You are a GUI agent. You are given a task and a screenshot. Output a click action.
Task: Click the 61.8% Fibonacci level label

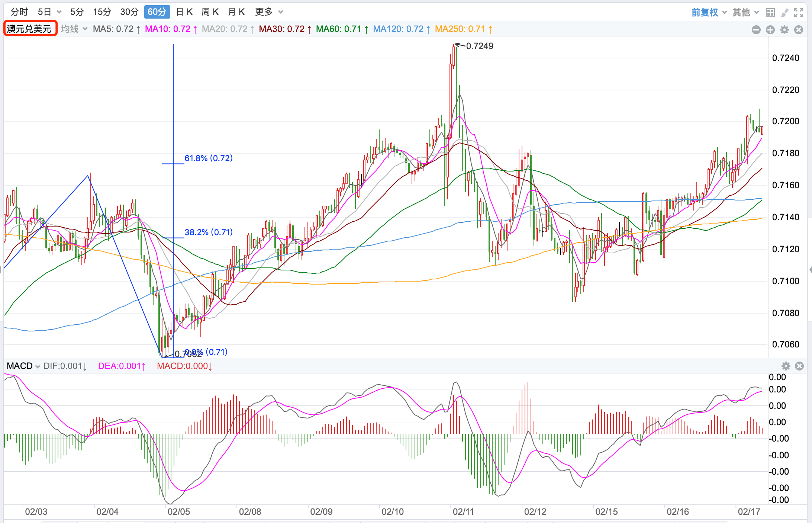tap(208, 158)
